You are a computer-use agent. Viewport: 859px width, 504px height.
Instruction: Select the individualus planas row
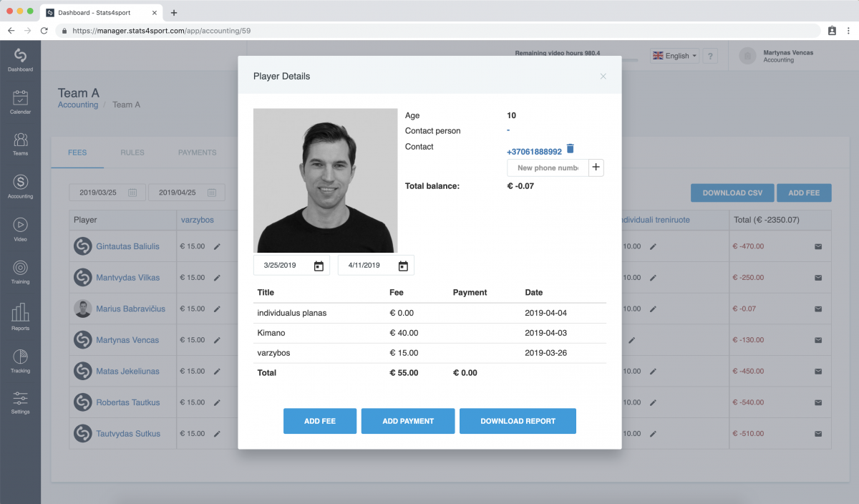pos(430,313)
